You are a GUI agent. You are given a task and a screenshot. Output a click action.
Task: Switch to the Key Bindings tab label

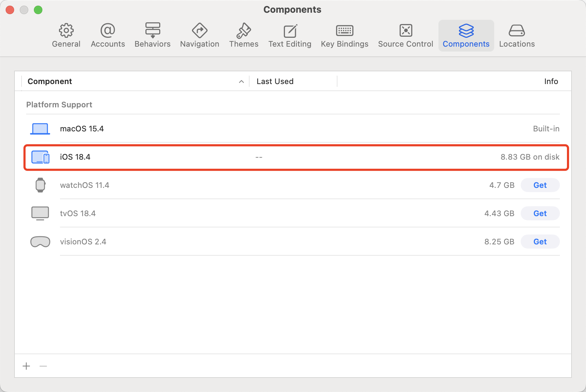[x=345, y=44]
